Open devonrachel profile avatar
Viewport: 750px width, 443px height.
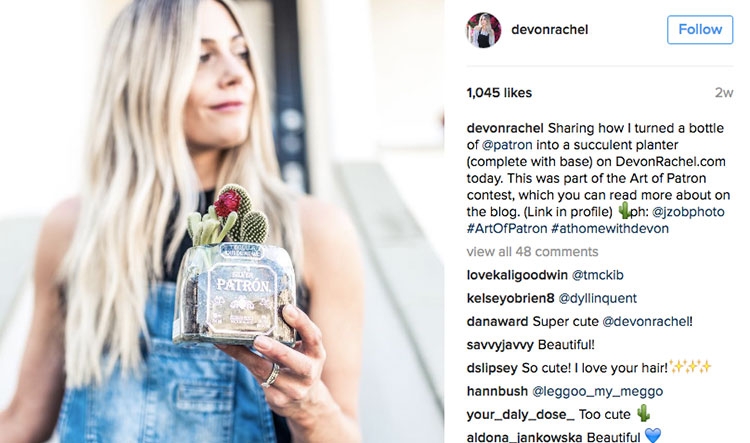484,30
